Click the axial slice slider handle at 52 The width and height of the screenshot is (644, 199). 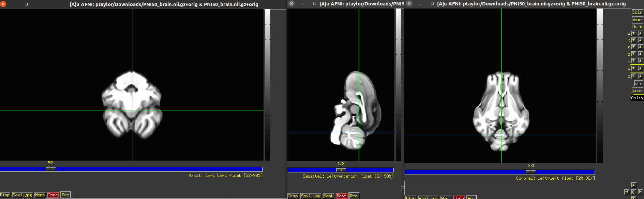coord(51,169)
